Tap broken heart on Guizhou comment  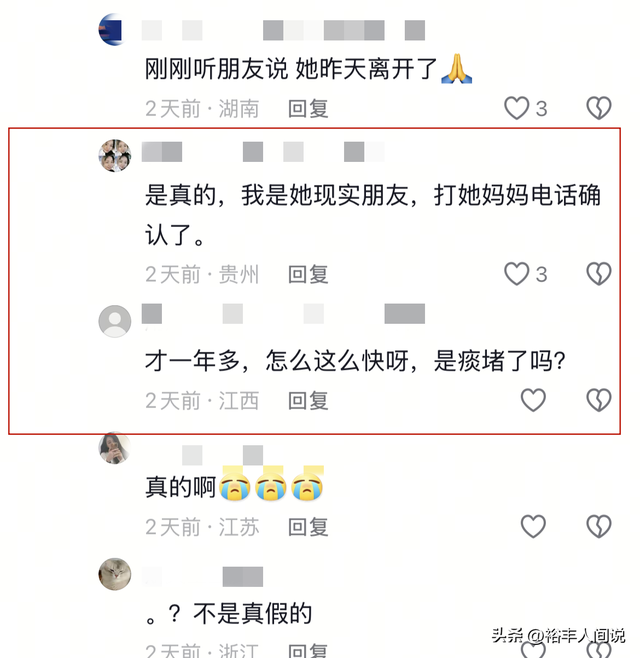point(598,274)
